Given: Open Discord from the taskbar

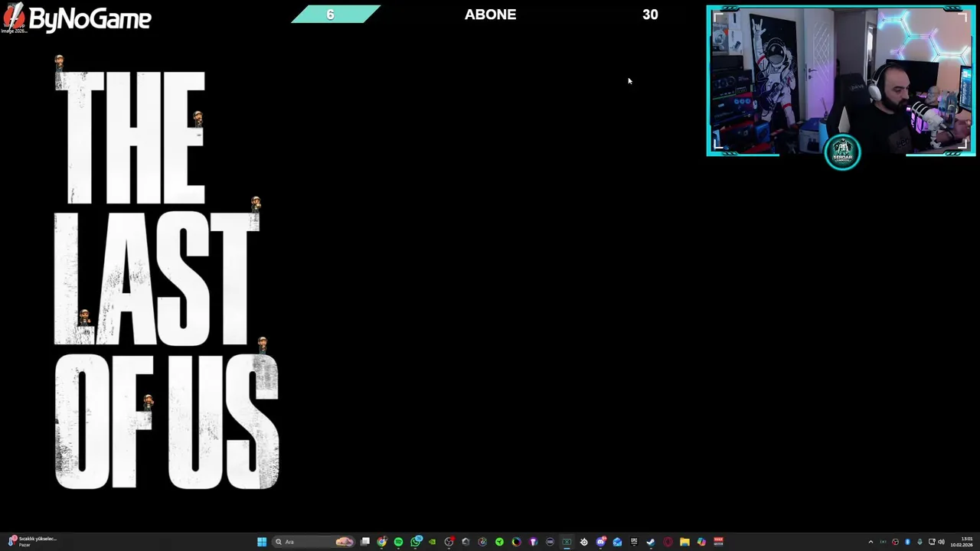Looking at the screenshot, I should coord(600,542).
